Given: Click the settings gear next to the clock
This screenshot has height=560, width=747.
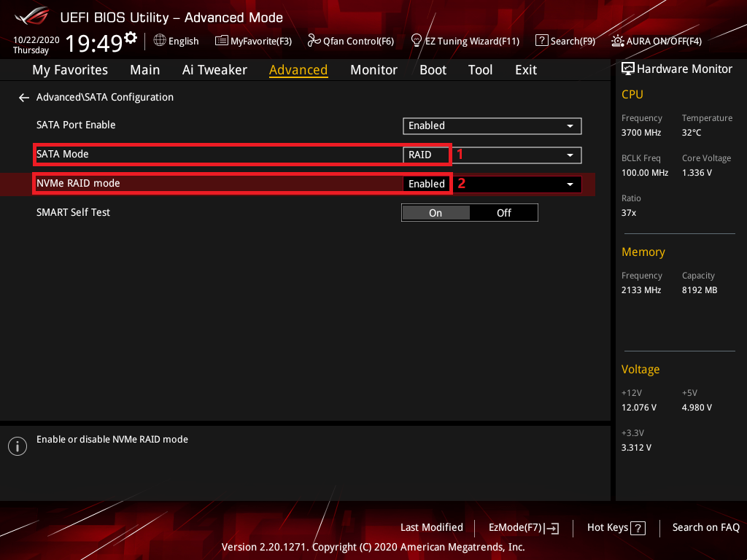Looking at the screenshot, I should tap(131, 38).
